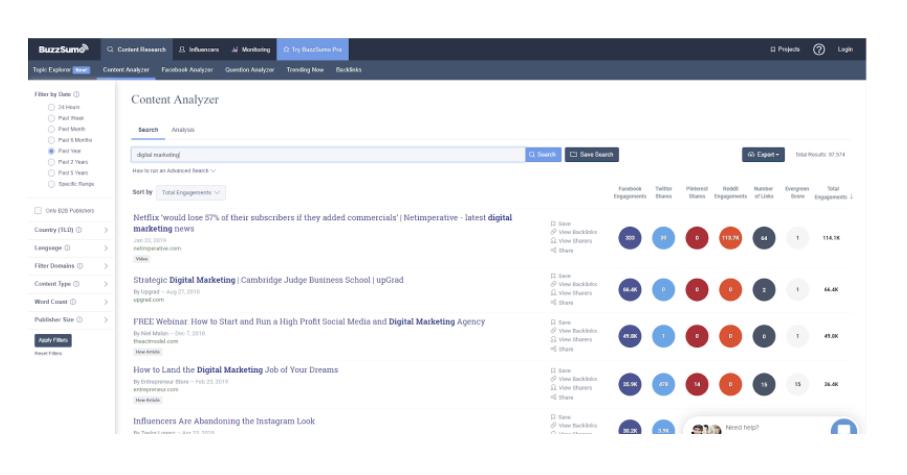Image resolution: width=907 pixels, height=475 pixels.
Task: Click the Pinterest shares circle for Netflix article
Action: (697, 238)
